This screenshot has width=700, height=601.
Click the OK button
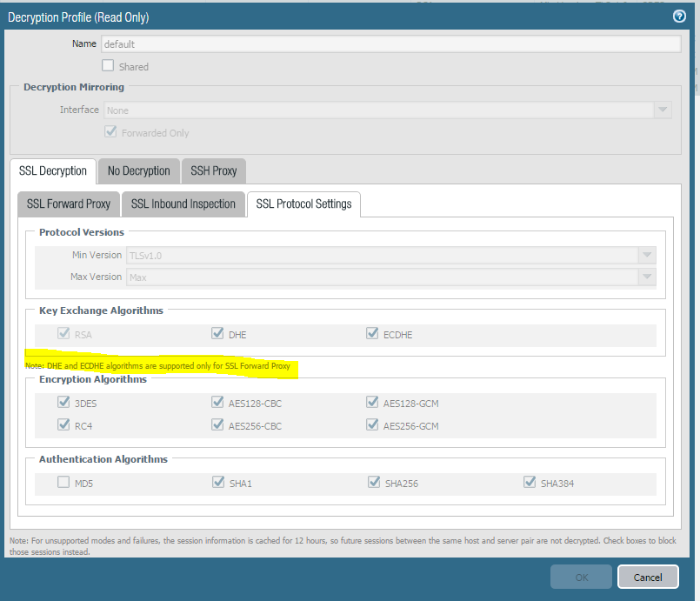point(581,577)
